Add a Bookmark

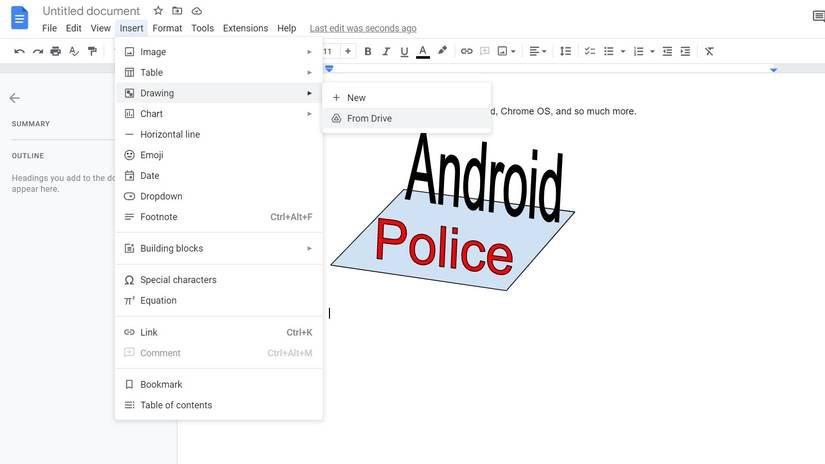(x=218, y=384)
